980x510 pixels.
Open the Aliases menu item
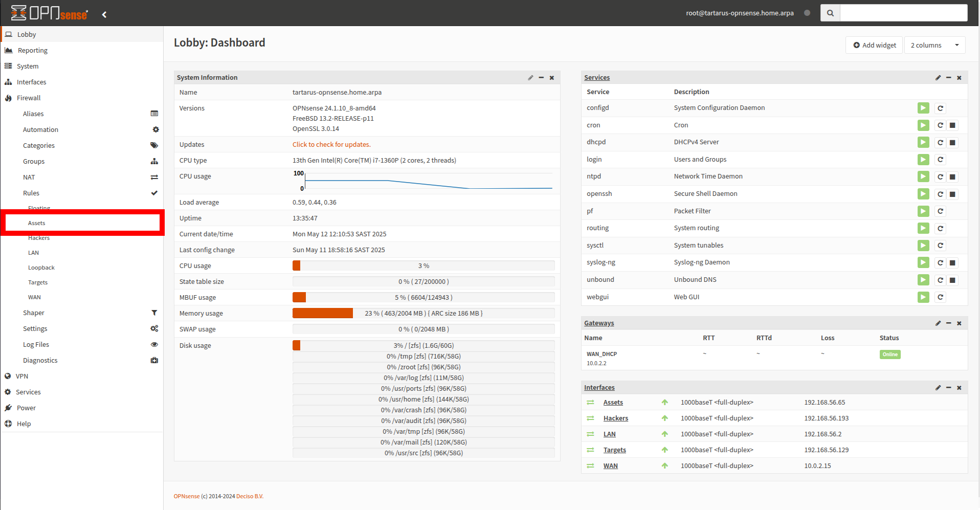(33, 114)
